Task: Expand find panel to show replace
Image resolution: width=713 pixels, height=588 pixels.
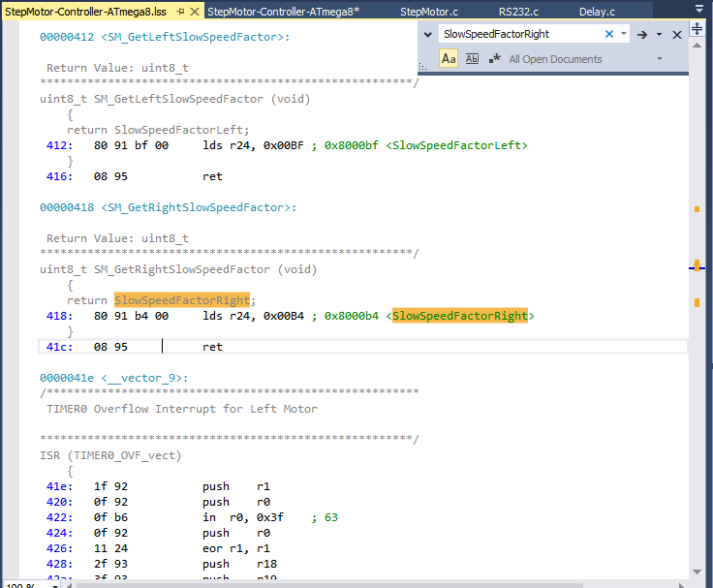Action: (427, 34)
